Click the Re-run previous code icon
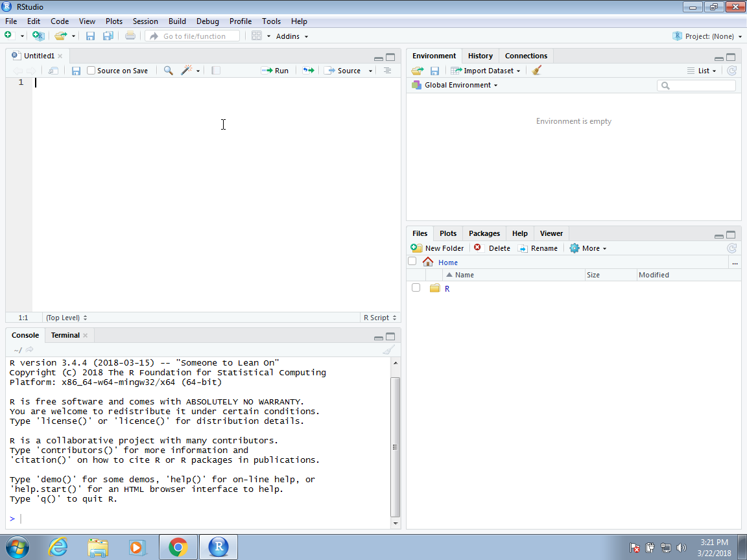 click(308, 71)
